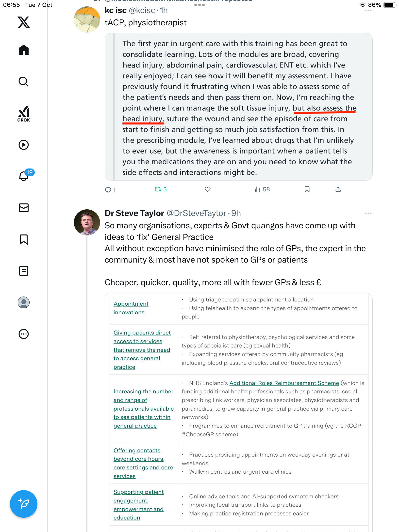Open the Video tab play icon
The height and width of the screenshot is (532, 399).
(x=24, y=145)
